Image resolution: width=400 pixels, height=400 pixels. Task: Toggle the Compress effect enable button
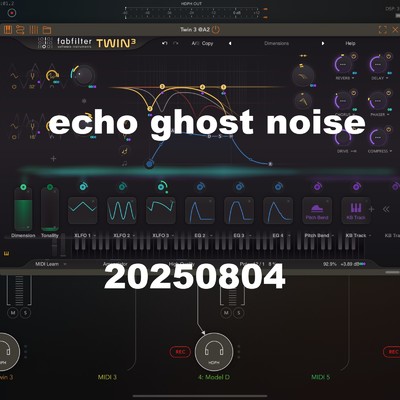coord(389,129)
